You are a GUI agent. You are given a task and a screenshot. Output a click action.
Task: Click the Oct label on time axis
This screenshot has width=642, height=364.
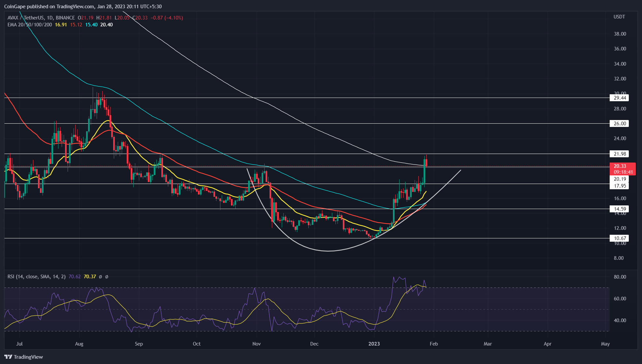click(197, 344)
